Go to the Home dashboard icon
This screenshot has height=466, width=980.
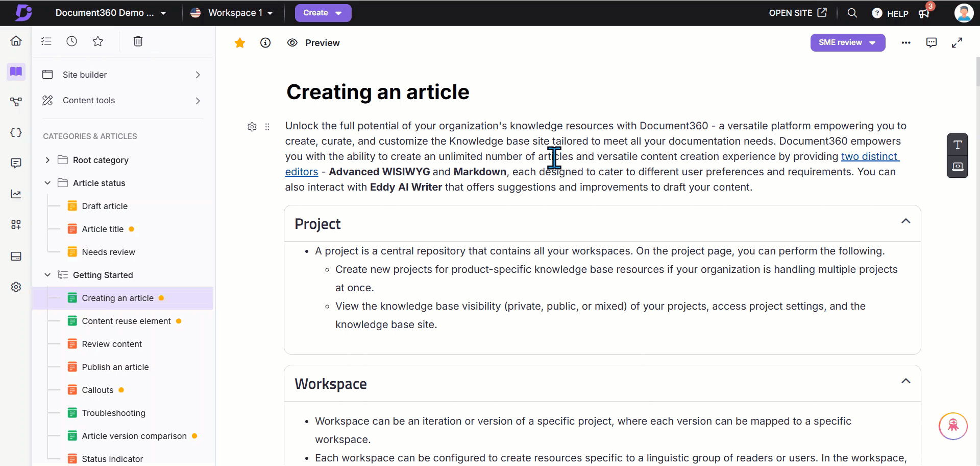(x=16, y=41)
